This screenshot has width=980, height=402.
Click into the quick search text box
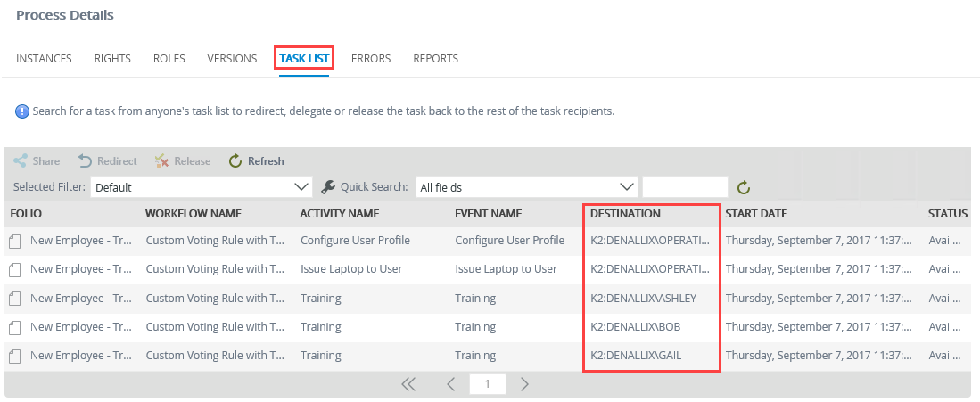685,187
